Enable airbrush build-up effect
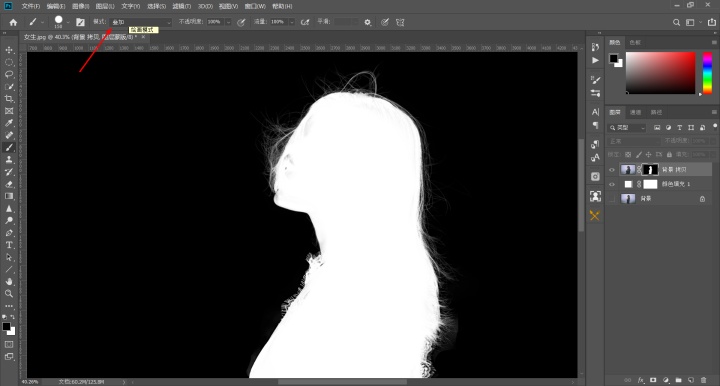This screenshot has height=386, width=720. pyautogui.click(x=305, y=22)
